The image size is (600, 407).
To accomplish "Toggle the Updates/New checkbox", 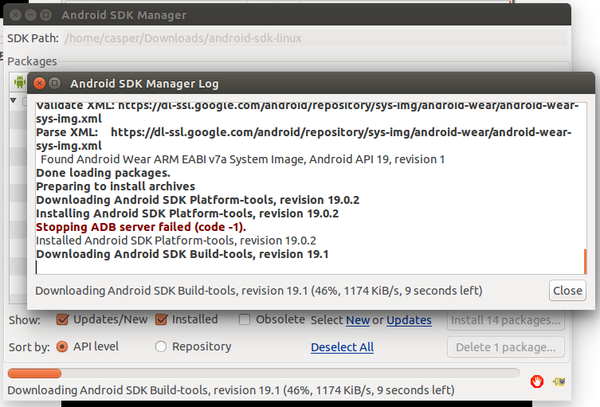I will point(62,319).
